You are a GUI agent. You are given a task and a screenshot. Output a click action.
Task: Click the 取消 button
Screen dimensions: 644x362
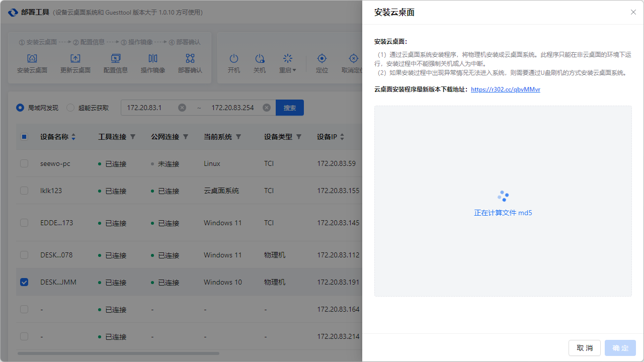click(x=584, y=348)
